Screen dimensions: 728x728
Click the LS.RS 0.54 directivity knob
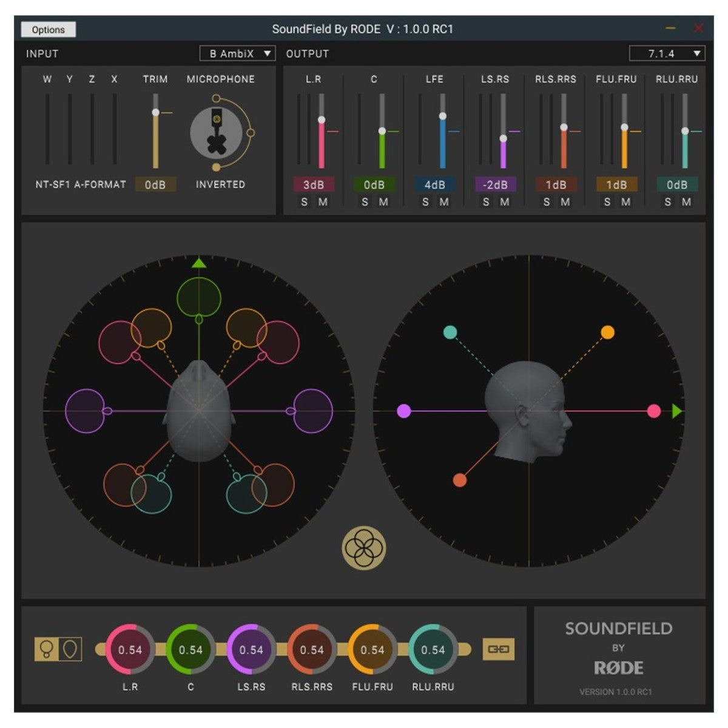pyautogui.click(x=251, y=650)
